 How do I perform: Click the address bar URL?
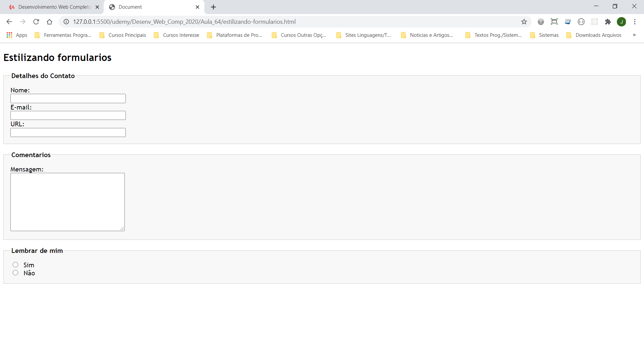pos(184,22)
